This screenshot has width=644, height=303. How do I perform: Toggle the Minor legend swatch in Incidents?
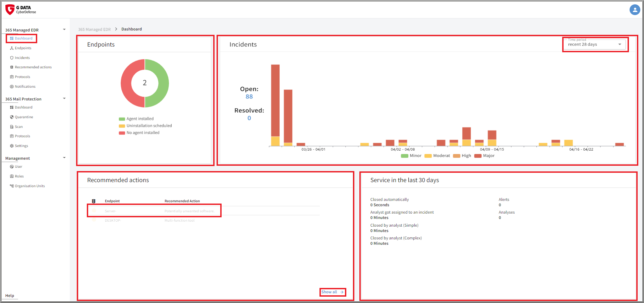tap(405, 156)
